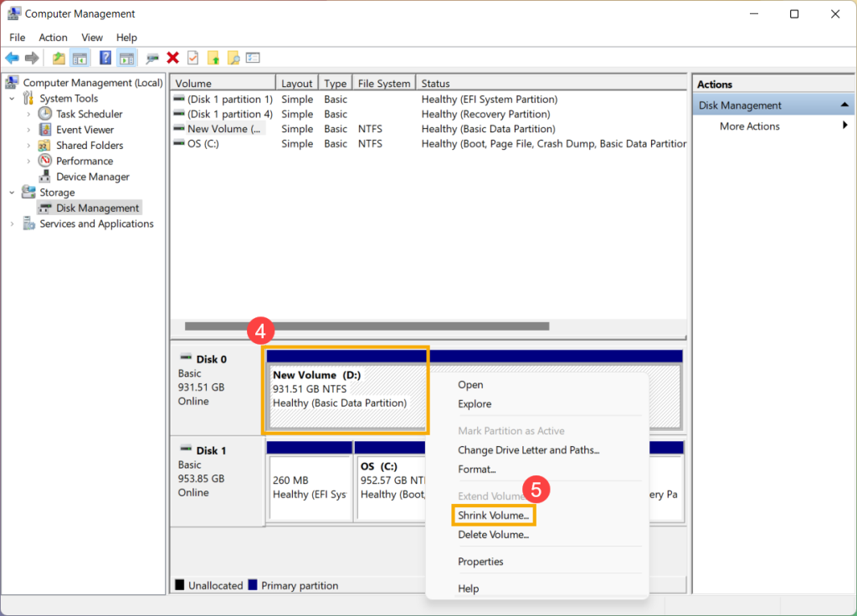
Task: Toggle the Show/Hide Console Tree toolbar button
Action: point(80,58)
